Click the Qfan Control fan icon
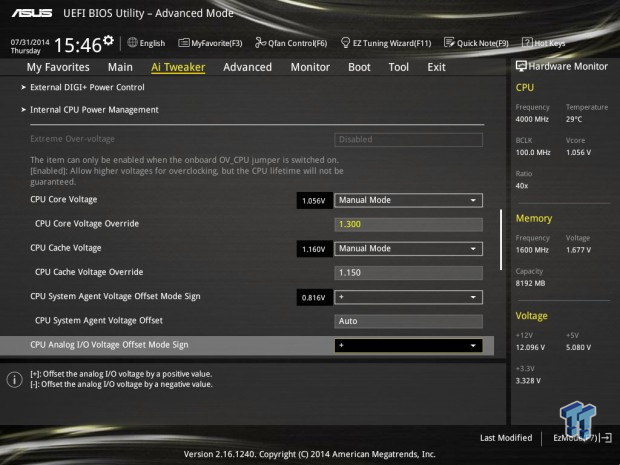Screen dimensions: 620x465 260,42
